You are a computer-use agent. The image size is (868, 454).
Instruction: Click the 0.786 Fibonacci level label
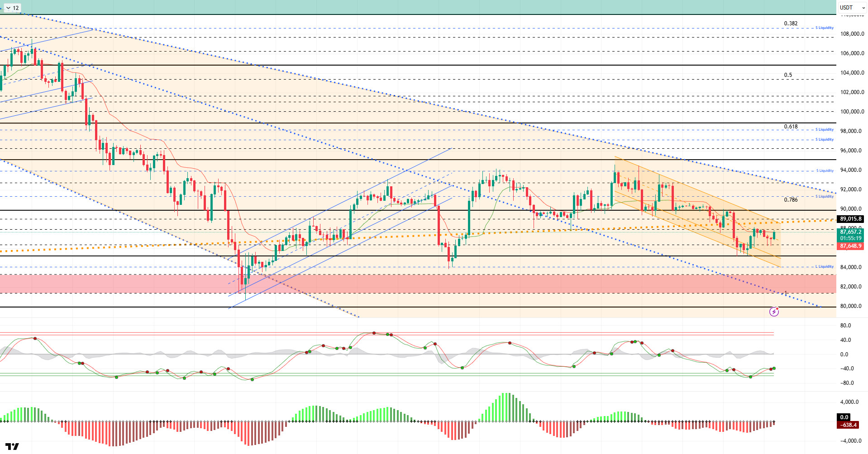point(791,200)
